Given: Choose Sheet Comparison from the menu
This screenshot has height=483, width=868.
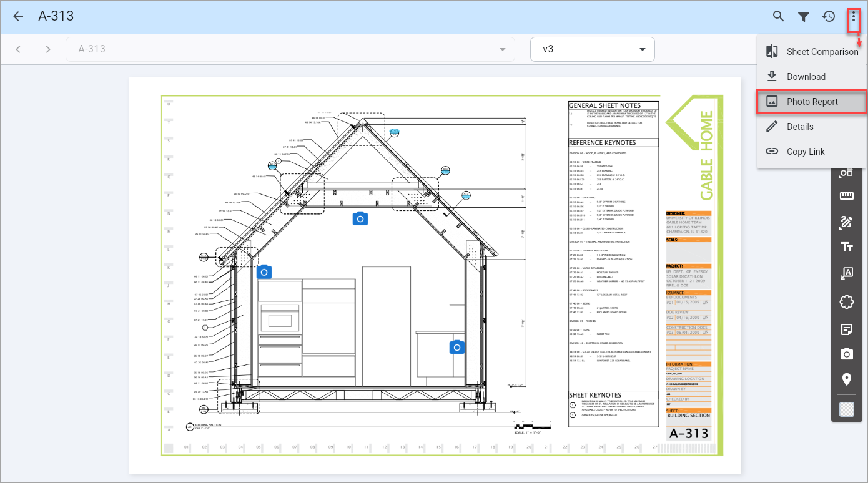Looking at the screenshot, I should pyautogui.click(x=811, y=52).
